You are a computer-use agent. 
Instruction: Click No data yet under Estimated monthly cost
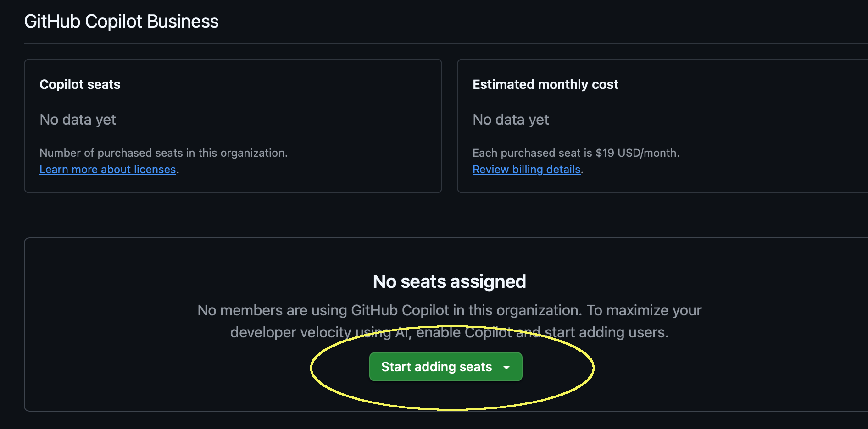point(511,120)
